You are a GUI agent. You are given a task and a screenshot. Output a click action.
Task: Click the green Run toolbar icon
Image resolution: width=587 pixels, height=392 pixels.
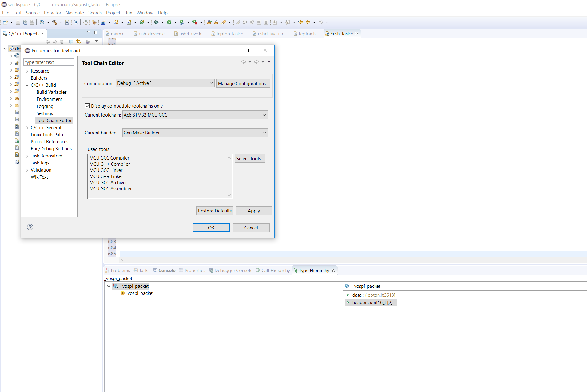click(x=169, y=22)
